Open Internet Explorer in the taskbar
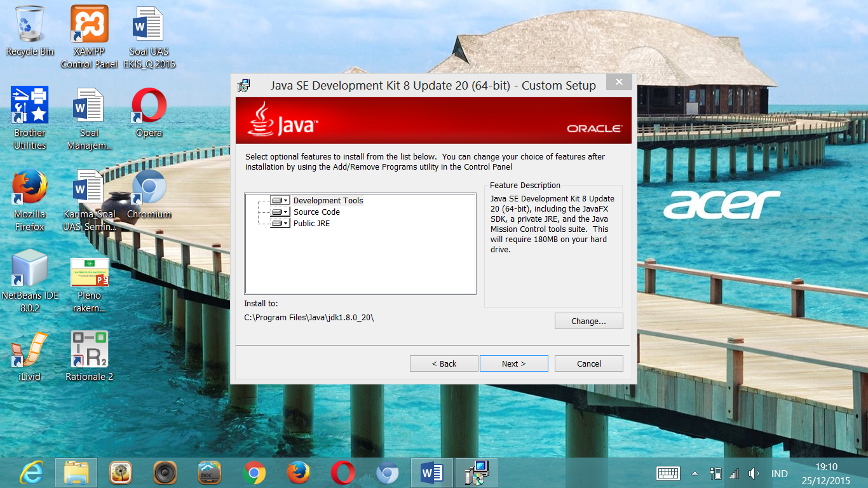Viewport: 868px width, 488px height. (32, 473)
